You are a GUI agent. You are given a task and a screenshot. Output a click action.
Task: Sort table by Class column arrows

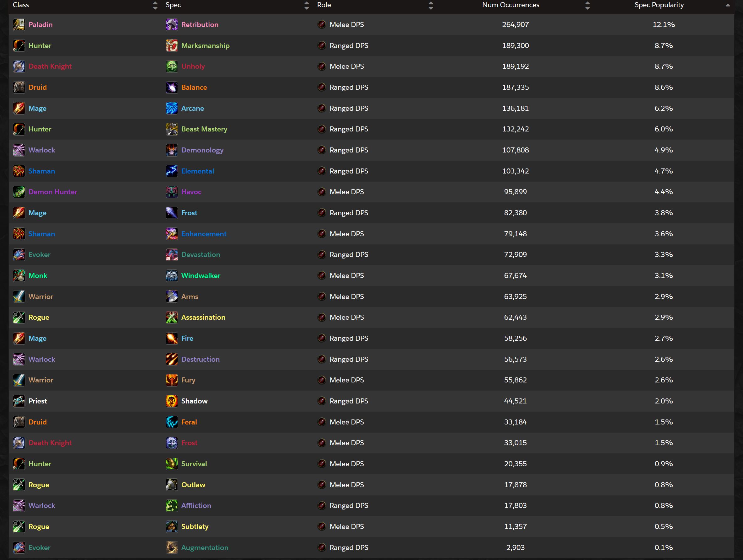tap(155, 5)
